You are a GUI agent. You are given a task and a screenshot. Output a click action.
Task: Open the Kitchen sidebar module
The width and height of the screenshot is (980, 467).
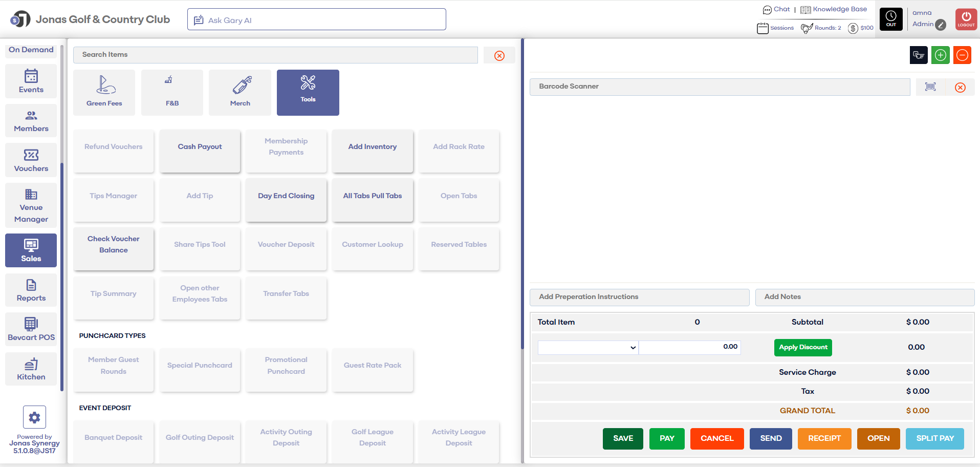[x=31, y=369]
